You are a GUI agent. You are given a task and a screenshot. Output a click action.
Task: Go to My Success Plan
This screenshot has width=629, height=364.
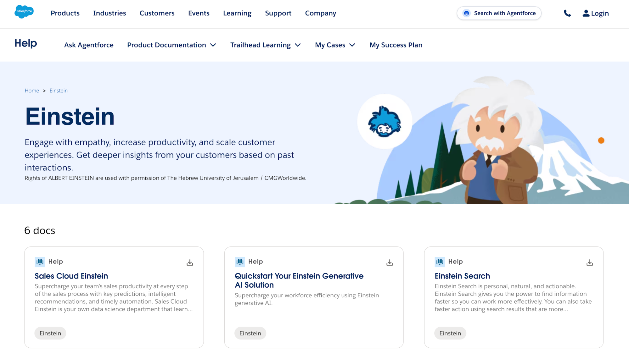point(396,45)
